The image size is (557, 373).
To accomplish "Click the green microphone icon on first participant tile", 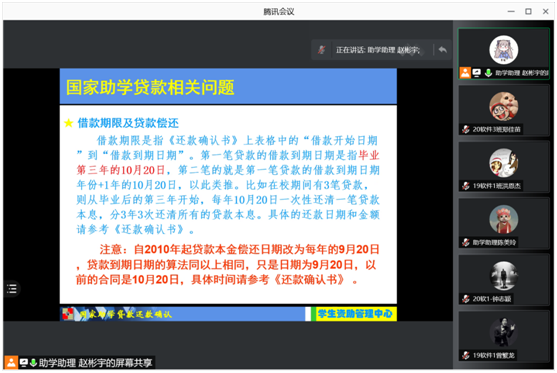I will (x=488, y=73).
